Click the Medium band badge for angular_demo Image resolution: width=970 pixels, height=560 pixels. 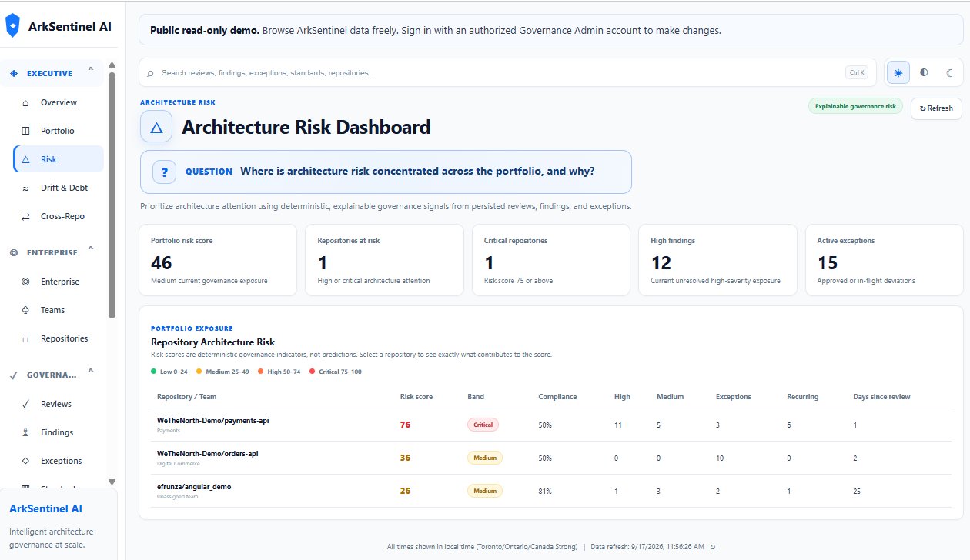tap(485, 491)
